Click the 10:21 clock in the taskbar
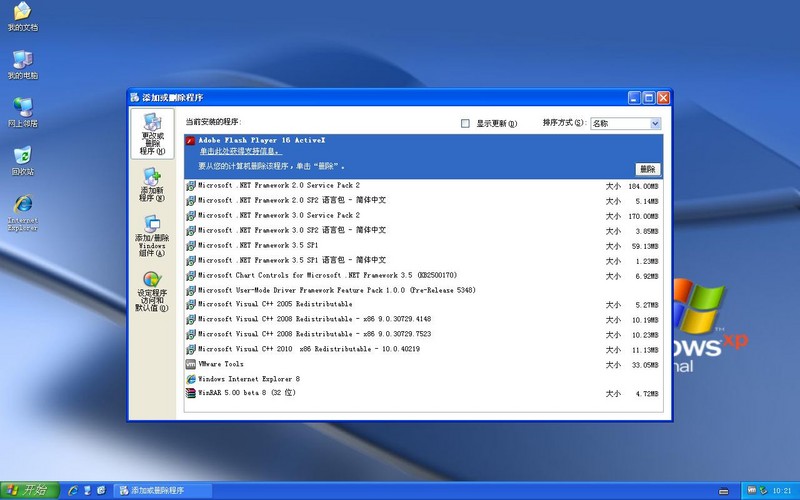 tap(782, 491)
